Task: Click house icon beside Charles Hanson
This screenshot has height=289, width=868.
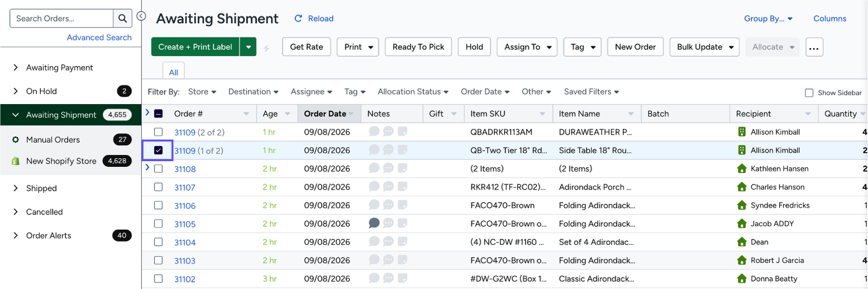Action: pos(742,187)
